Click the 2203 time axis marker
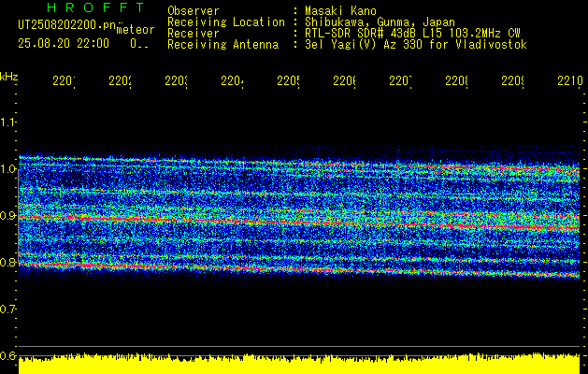 176,81
